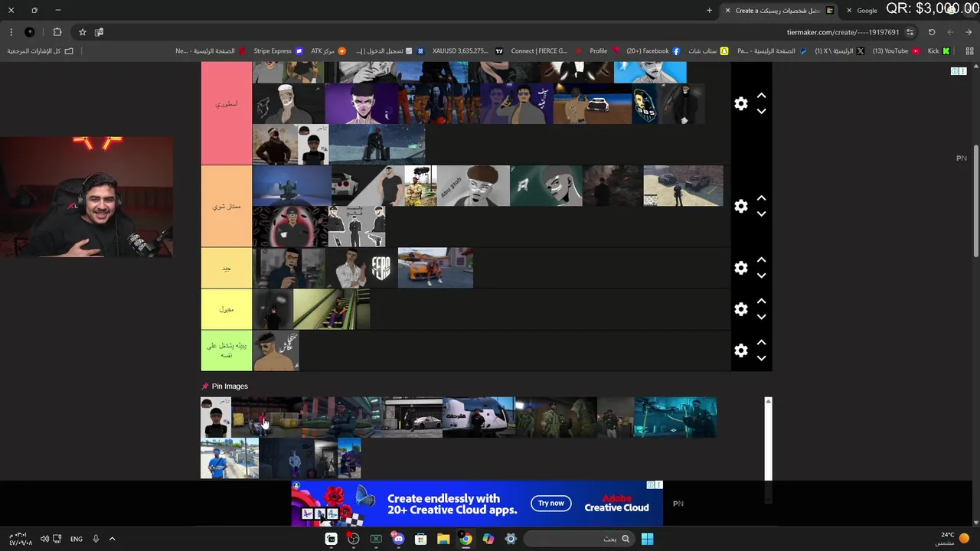Click the Pin Images label
980x551 pixels.
(x=230, y=386)
